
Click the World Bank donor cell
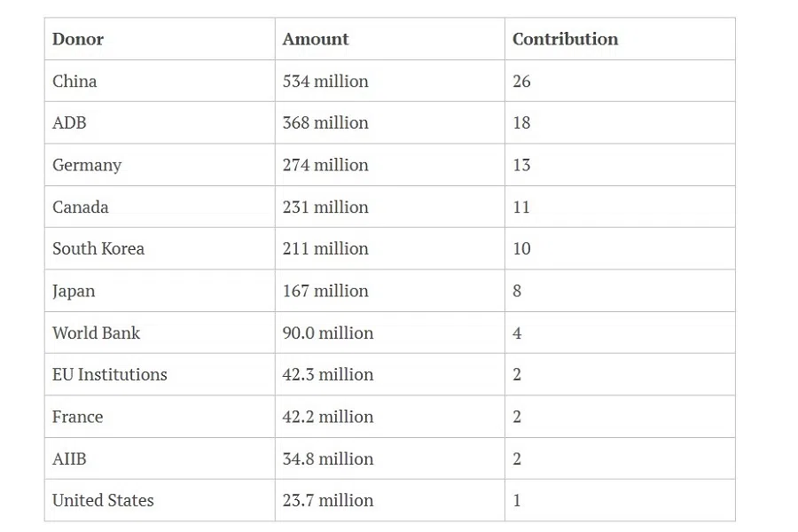(97, 332)
